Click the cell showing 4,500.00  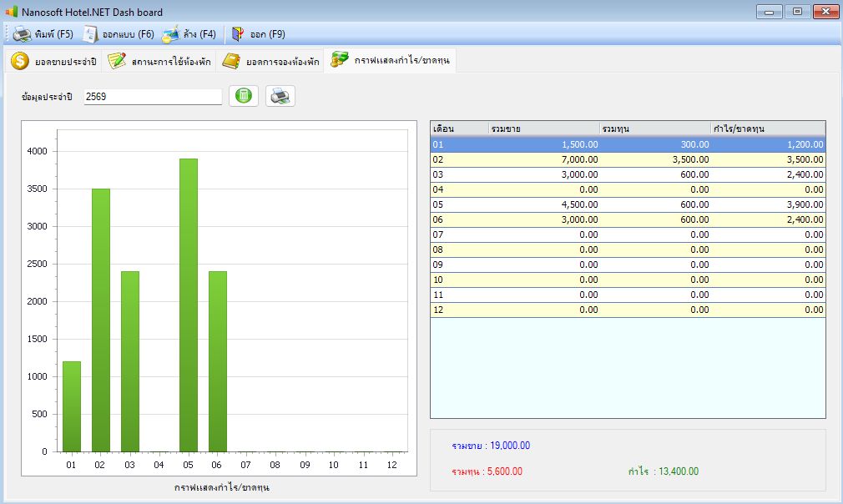(544, 204)
